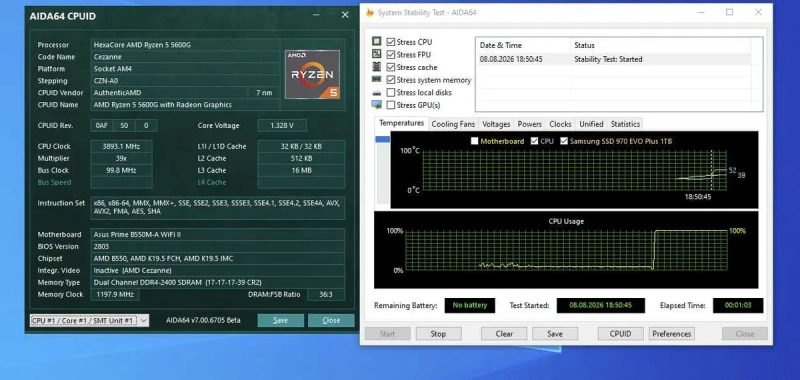Click the Bus Clock value 99.8 MHz
The image size is (800, 380).
pyautogui.click(x=121, y=170)
